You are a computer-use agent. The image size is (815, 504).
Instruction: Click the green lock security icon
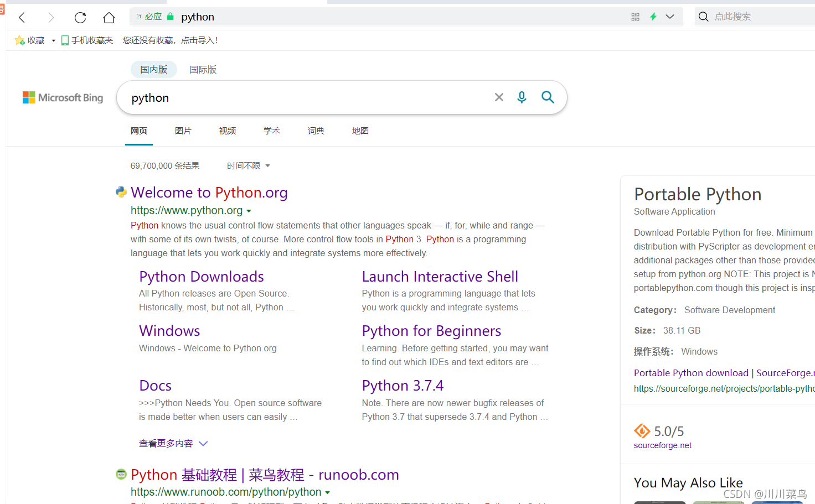click(171, 17)
